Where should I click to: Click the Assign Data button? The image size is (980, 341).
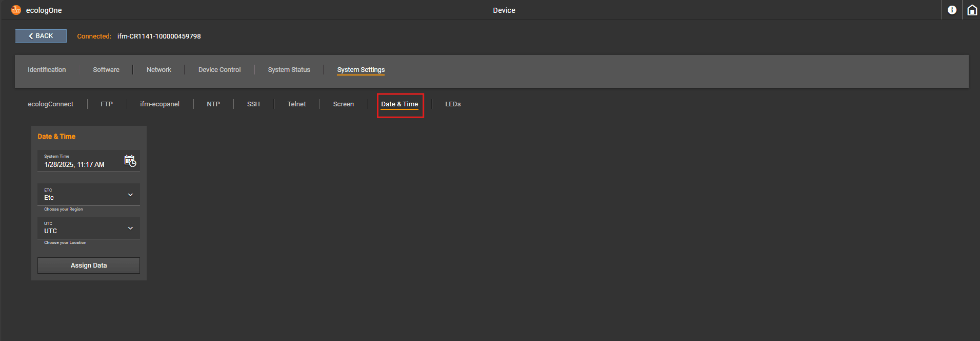89,266
